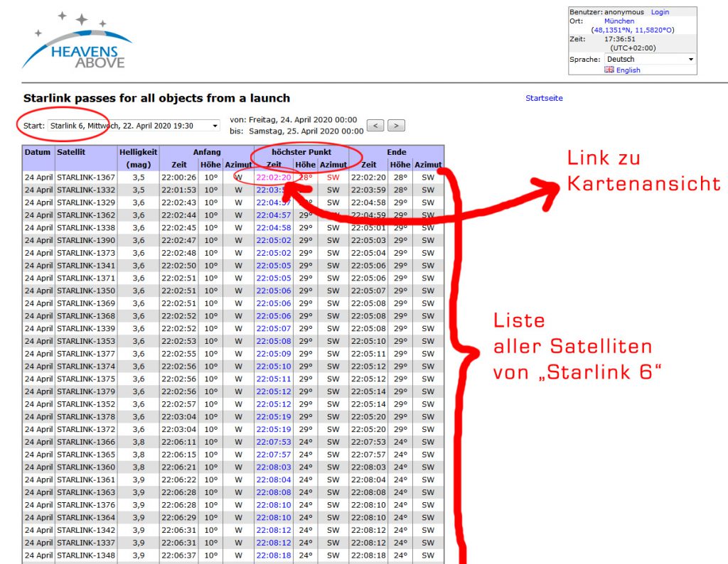Open highest point time 22:05:11 for STARLINK-1375

274,379
